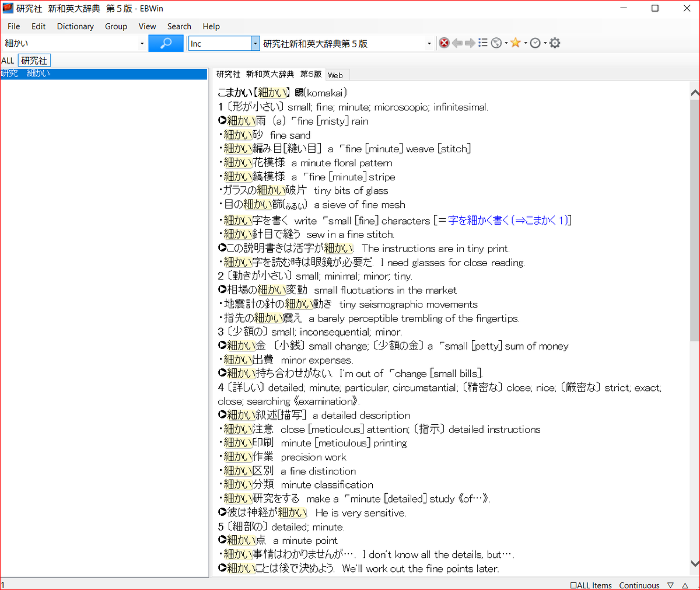Toggle Continuous mode in status bar
The image size is (700, 590).
pos(639,585)
